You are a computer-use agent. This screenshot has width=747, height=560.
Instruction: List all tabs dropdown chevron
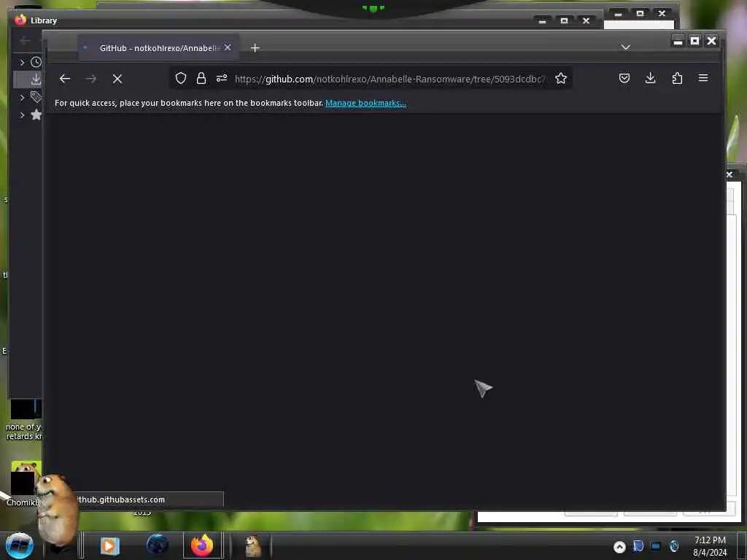pyautogui.click(x=625, y=47)
